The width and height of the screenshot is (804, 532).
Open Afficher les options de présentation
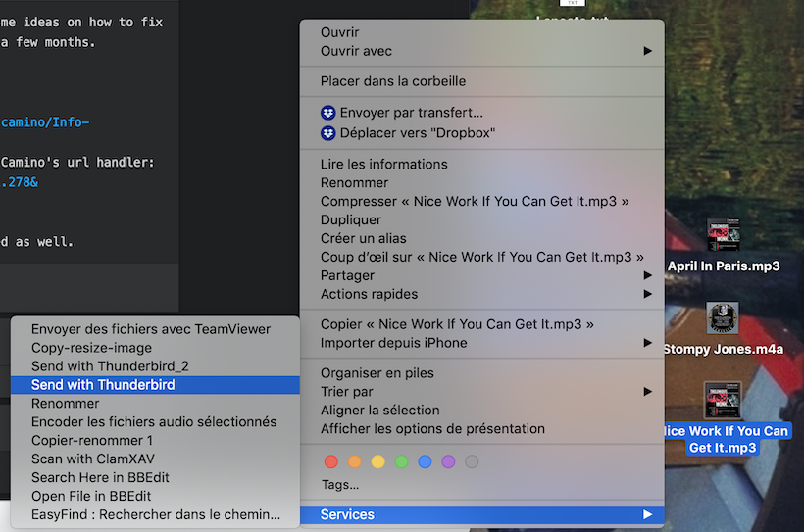click(x=482, y=428)
